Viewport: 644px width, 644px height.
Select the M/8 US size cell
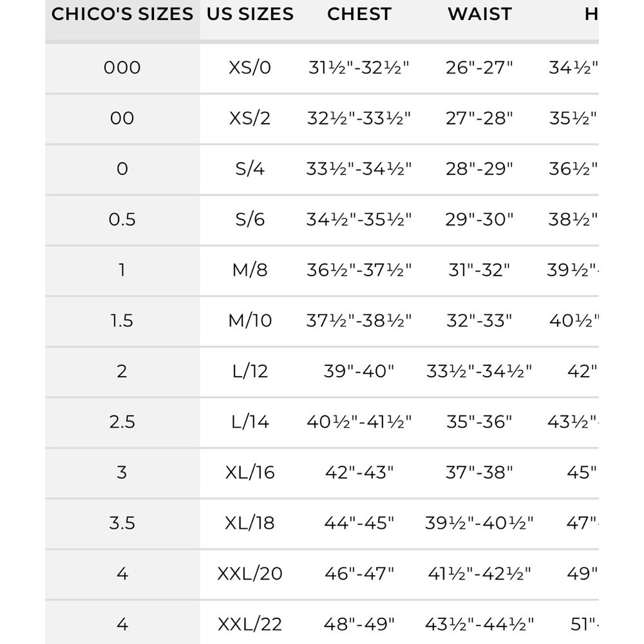[x=250, y=270]
